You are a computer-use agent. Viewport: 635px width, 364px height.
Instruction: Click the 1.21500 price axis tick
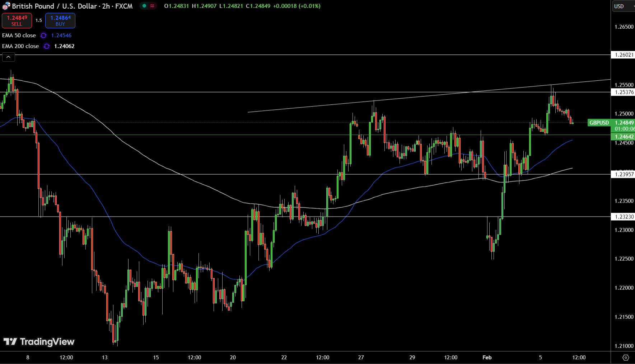pos(624,317)
